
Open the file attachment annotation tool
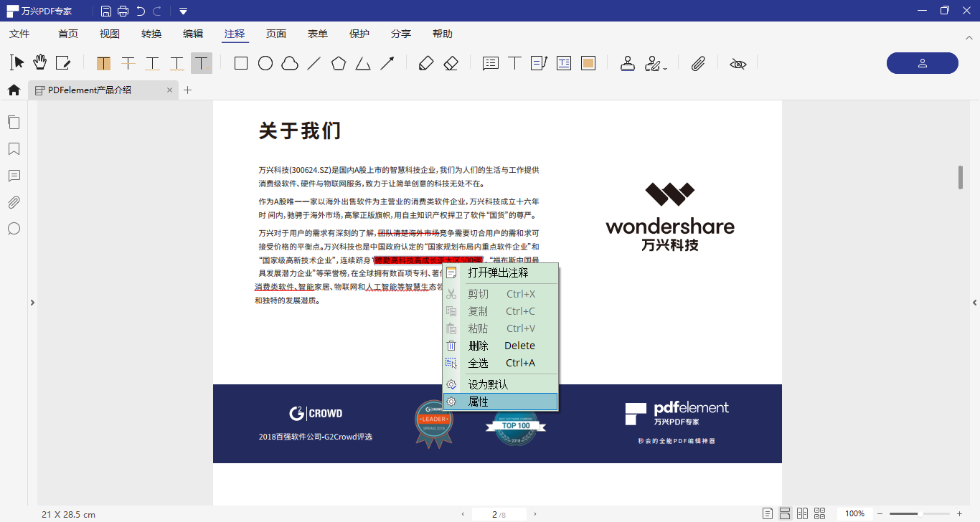[698, 63]
